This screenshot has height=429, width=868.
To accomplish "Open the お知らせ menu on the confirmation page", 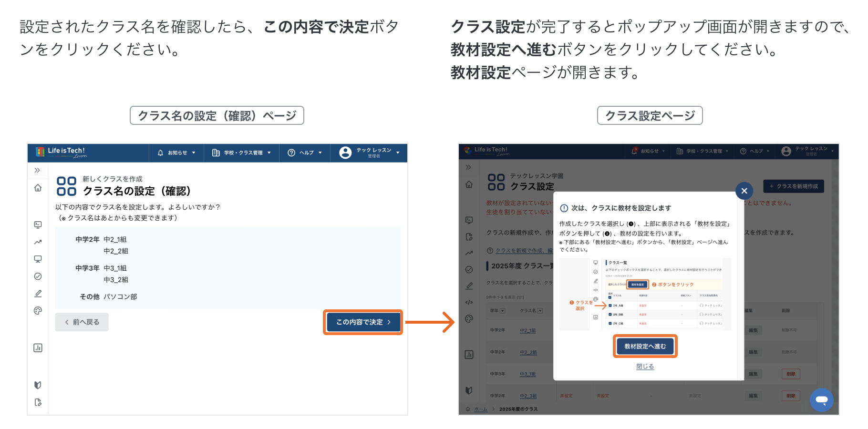I will pos(176,153).
